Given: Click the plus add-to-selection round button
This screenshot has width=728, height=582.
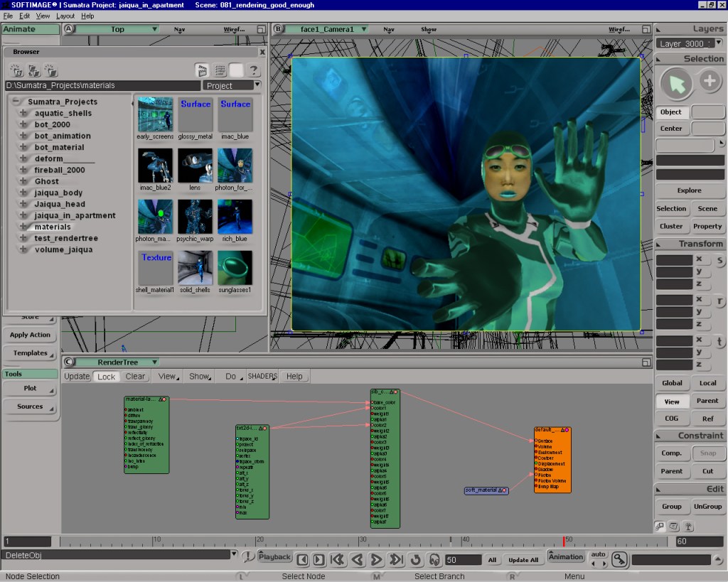Looking at the screenshot, I should [710, 82].
